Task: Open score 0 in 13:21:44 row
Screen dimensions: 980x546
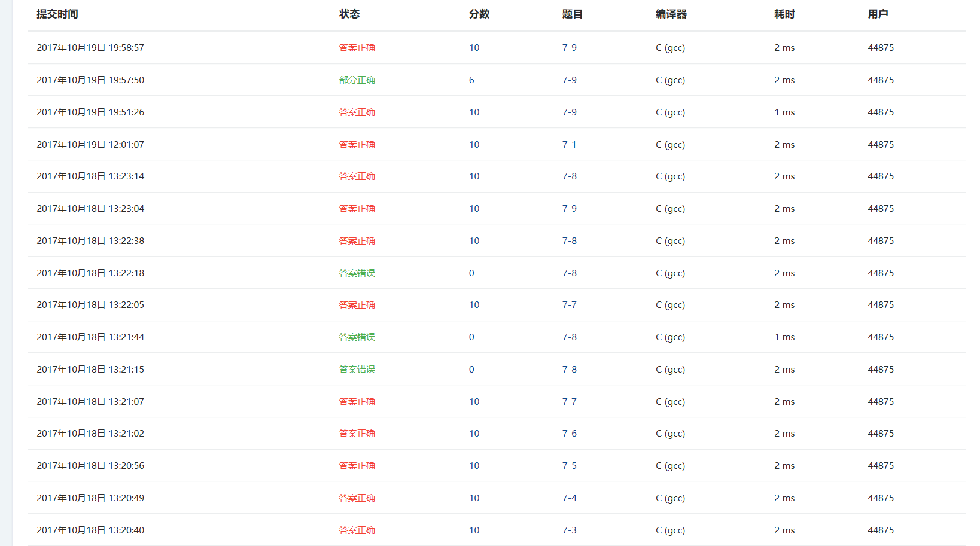Action: [x=471, y=337]
